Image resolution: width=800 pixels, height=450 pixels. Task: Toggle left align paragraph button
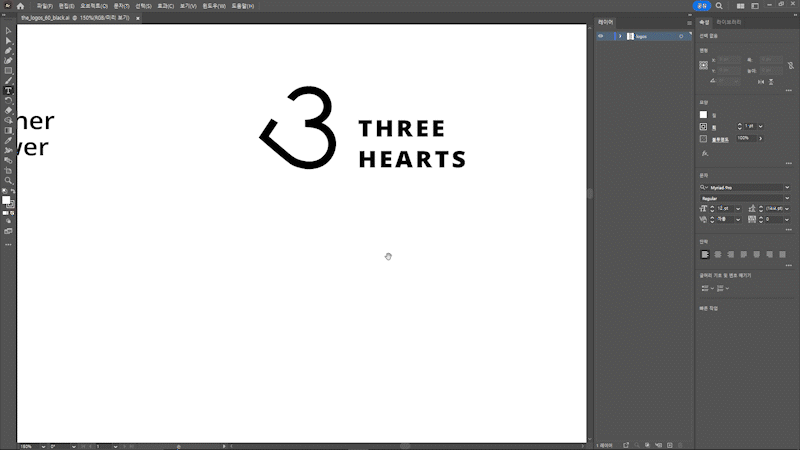coord(705,254)
